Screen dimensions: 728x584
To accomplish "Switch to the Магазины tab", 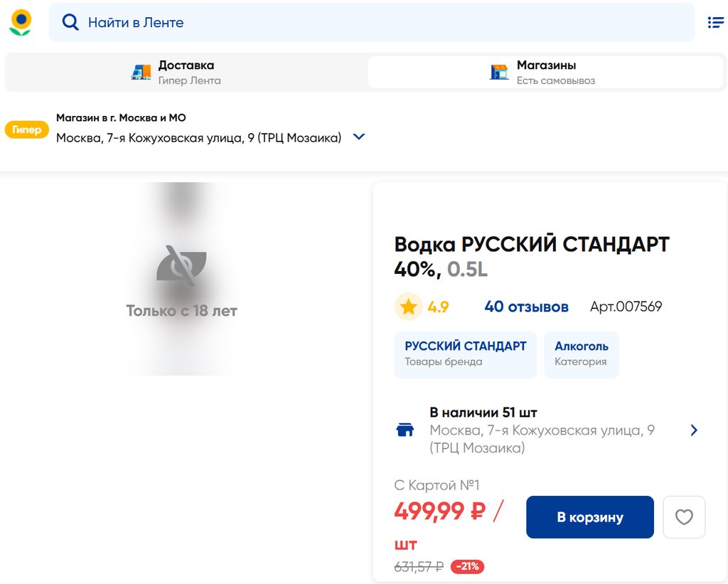I will (545, 72).
